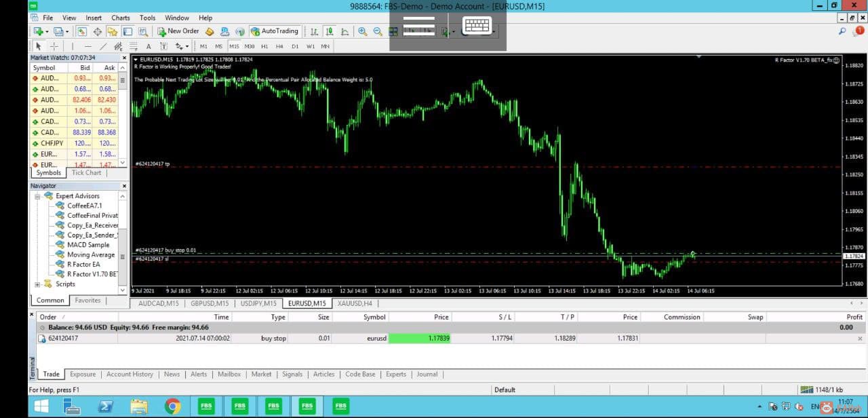The width and height of the screenshot is (868, 418).
Task: Open the Charts menu
Action: pos(121,18)
